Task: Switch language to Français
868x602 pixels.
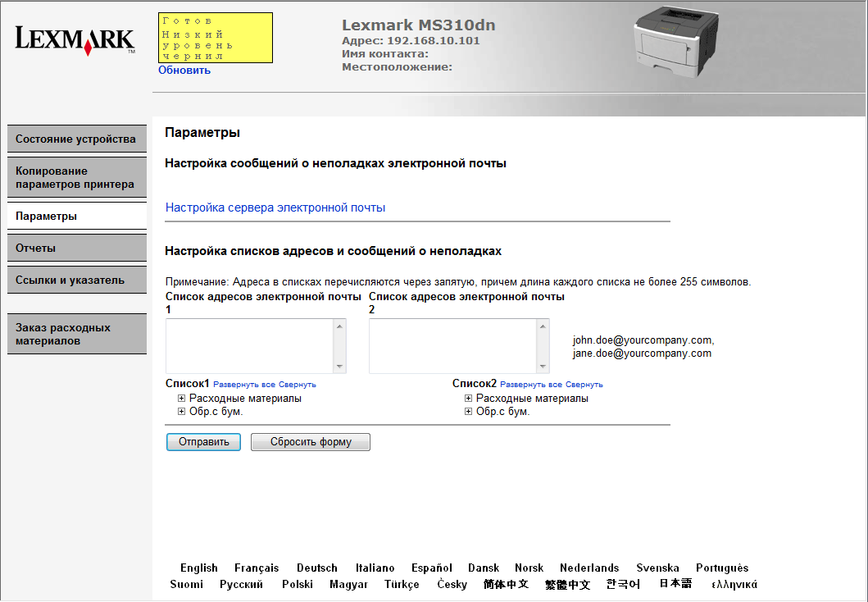Action: [x=257, y=568]
